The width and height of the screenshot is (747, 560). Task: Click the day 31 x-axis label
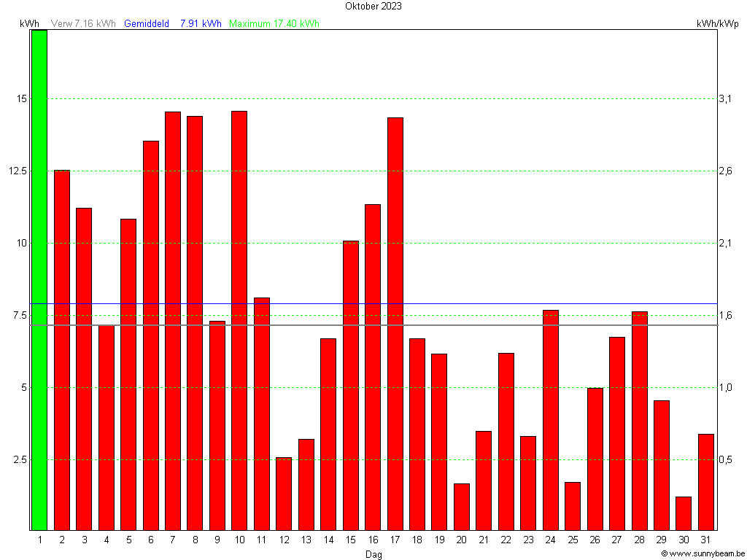click(705, 540)
